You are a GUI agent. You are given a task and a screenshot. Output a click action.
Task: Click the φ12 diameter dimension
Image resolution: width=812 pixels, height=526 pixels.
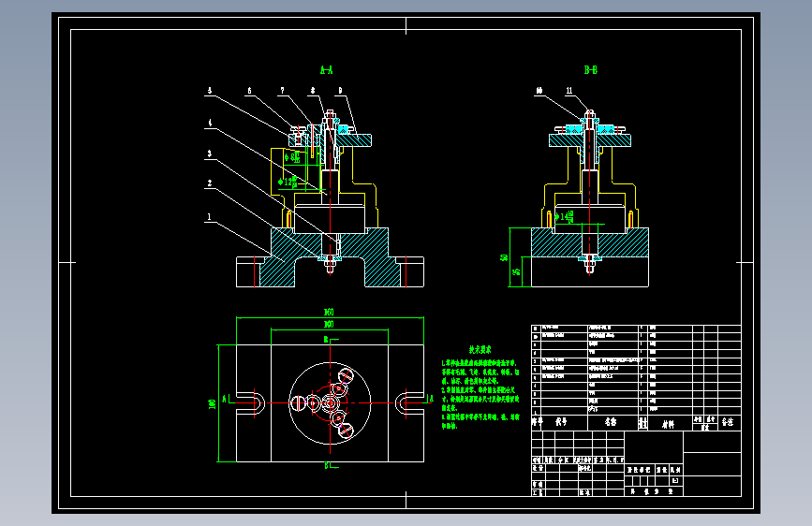click(x=288, y=182)
